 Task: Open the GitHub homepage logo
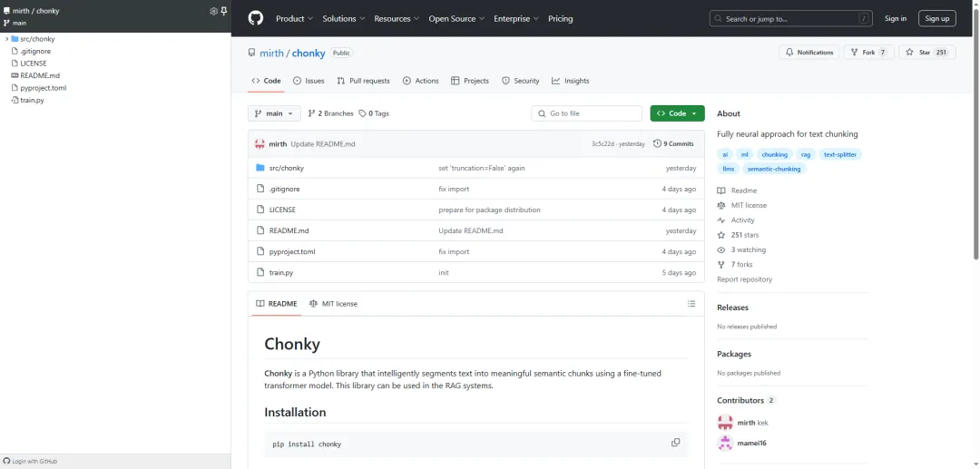click(256, 18)
